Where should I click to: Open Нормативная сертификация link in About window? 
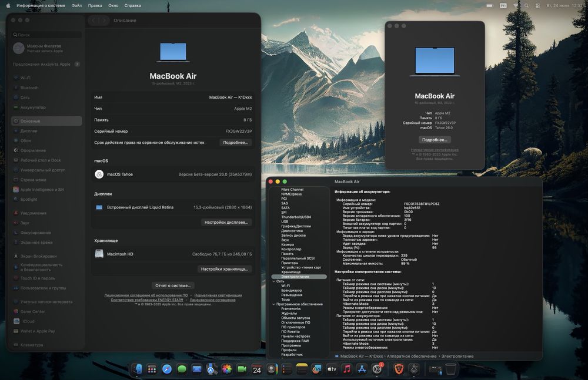coord(435,150)
